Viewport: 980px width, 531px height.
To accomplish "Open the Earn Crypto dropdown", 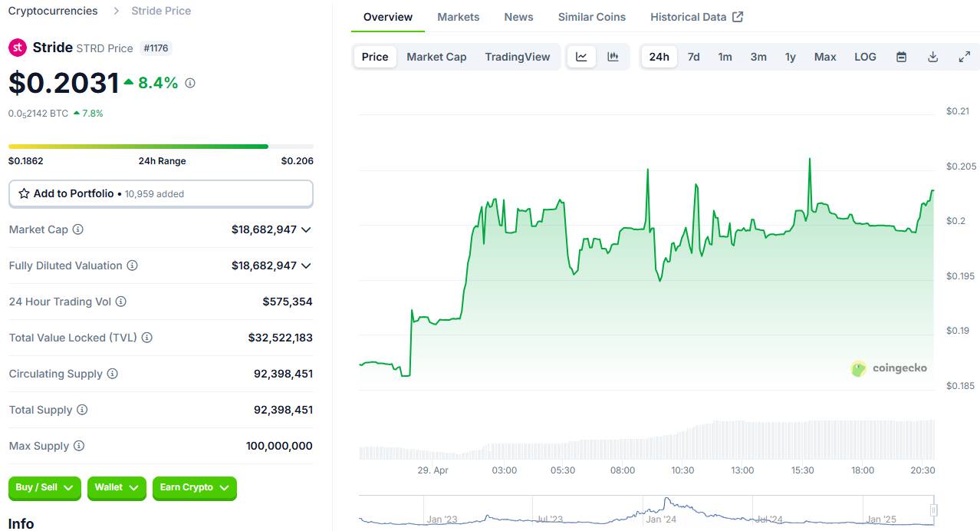I will [x=195, y=488].
